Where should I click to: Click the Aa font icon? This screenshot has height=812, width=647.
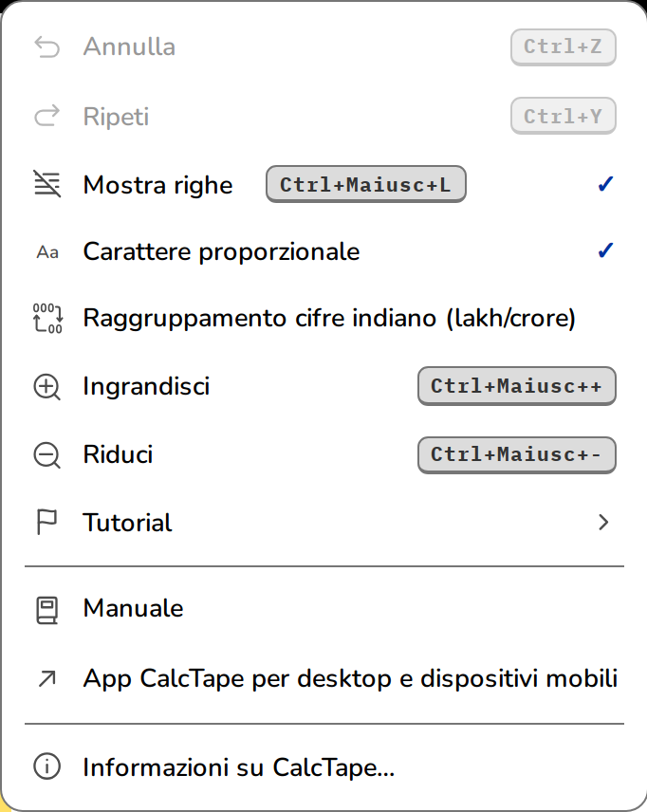click(x=47, y=252)
